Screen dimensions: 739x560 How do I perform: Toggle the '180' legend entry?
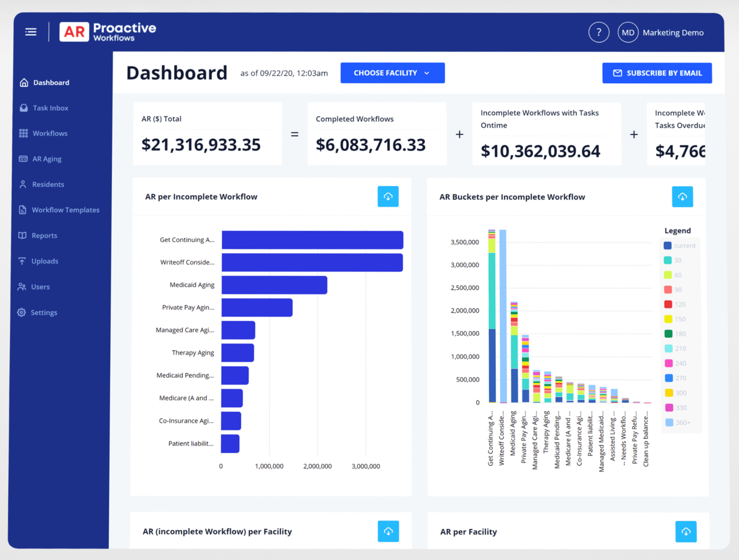click(x=675, y=334)
